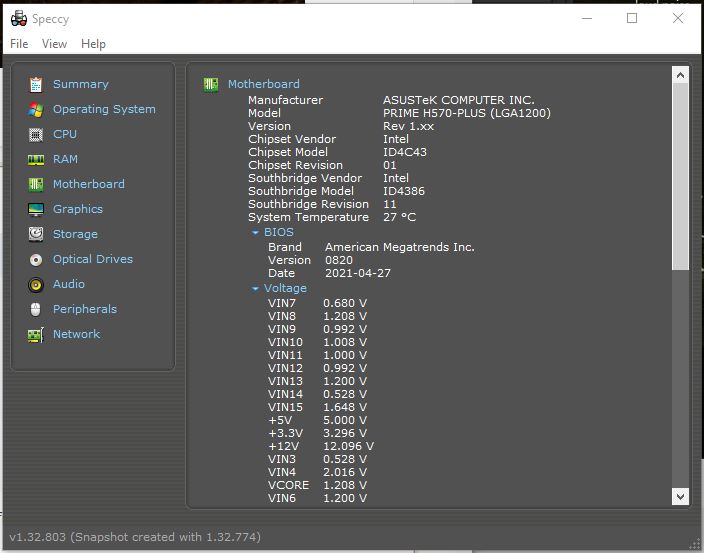Click the Storage hard drive icon
Viewport: 704px width, 553px height.
[36, 234]
